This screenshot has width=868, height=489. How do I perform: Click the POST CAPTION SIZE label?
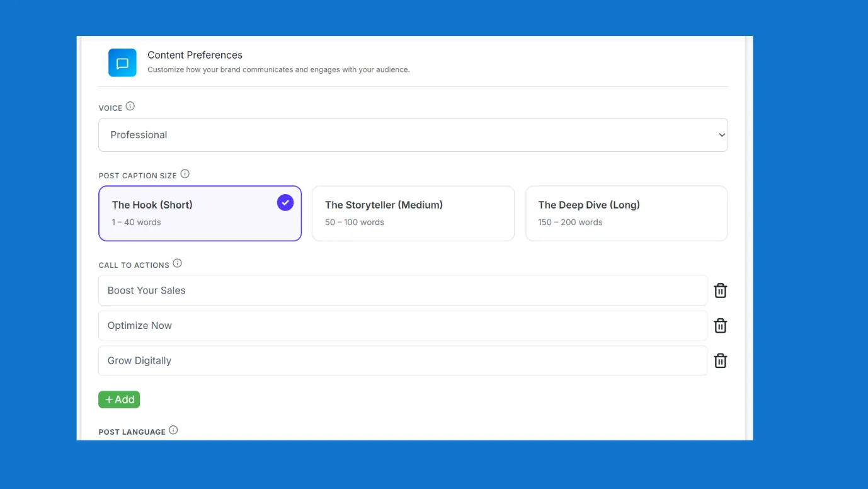[138, 176]
